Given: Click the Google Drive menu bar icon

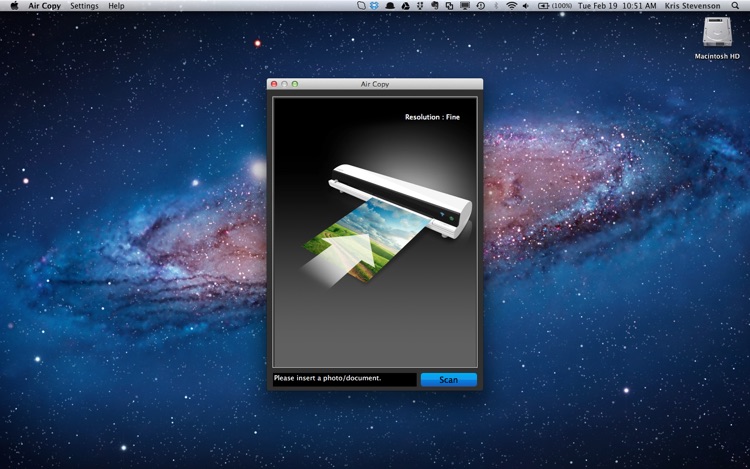Looking at the screenshot, I should [405, 6].
